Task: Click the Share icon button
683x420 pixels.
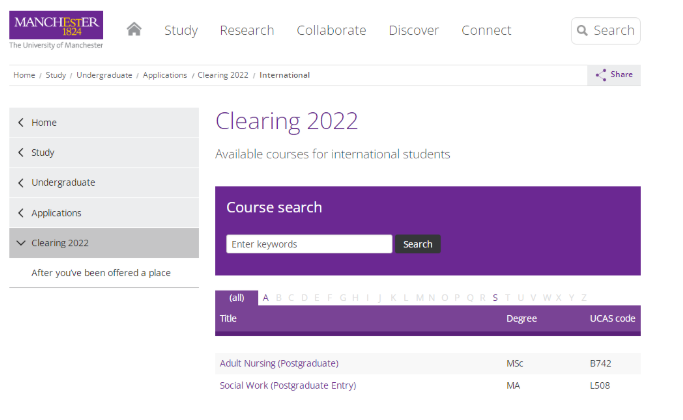Action: pos(601,75)
